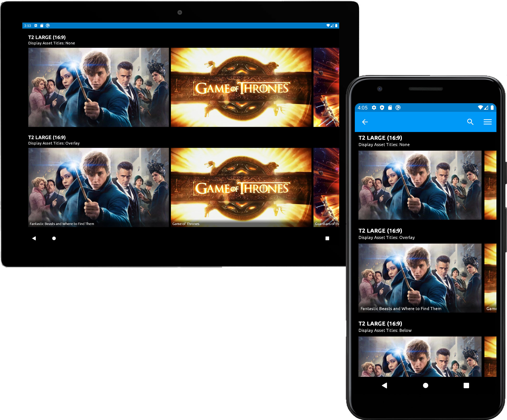Screen dimensions: 507x420
Task: Open Fantastic Beasts thumbnail in tablet None row
Action: point(98,87)
